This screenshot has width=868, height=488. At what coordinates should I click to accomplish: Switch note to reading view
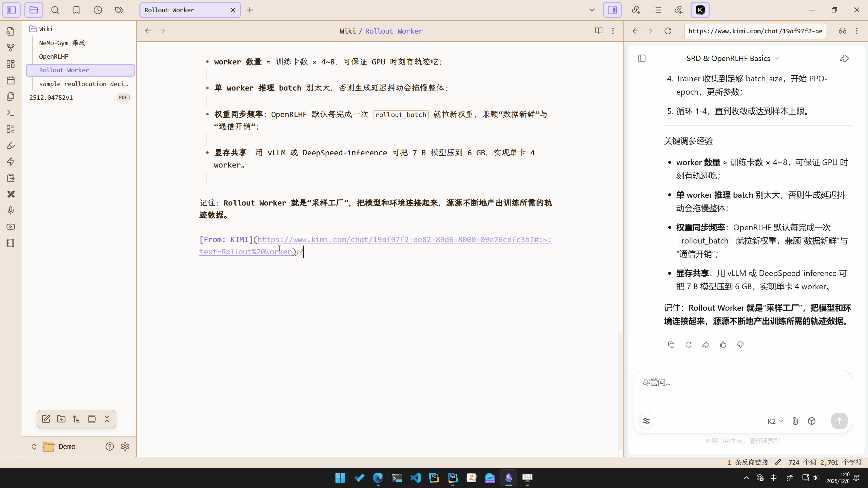point(598,31)
